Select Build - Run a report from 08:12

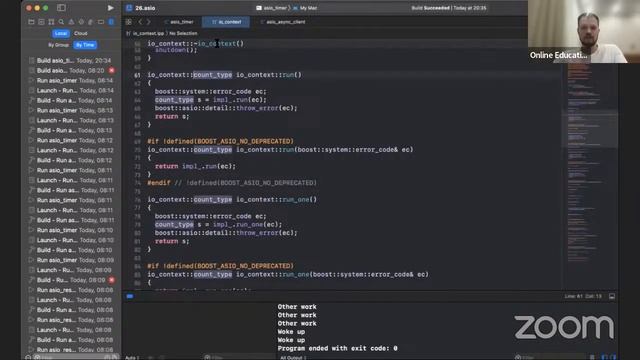[71, 160]
